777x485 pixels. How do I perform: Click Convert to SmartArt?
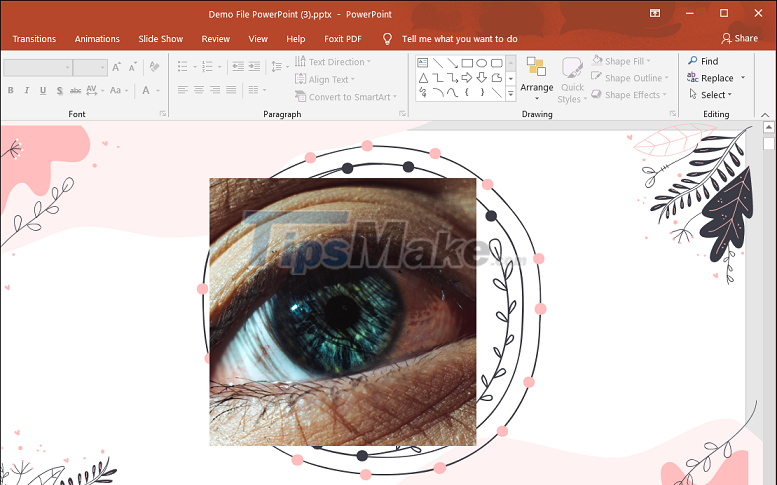point(346,97)
